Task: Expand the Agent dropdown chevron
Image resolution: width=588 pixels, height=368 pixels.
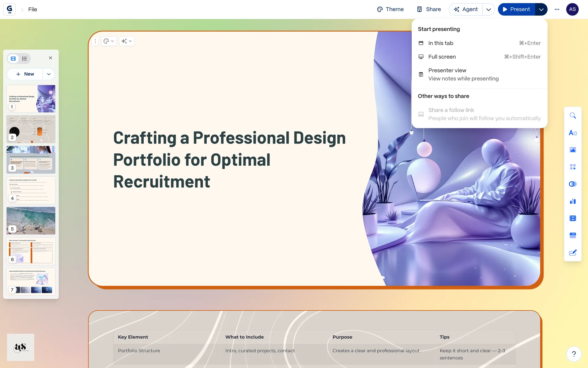Action: point(488,9)
